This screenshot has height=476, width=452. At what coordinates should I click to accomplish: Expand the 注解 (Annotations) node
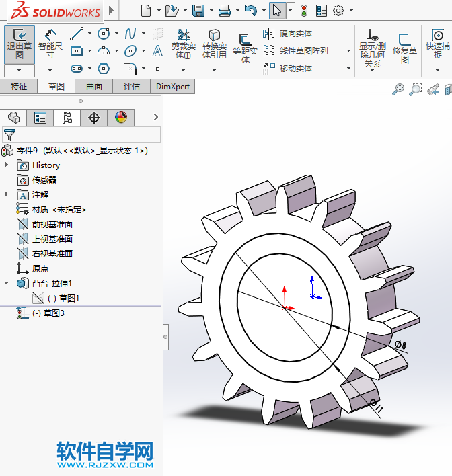(7, 194)
